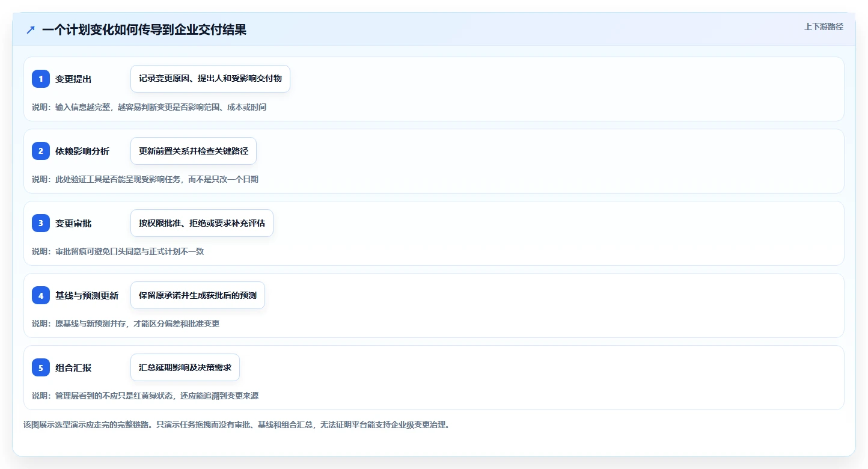
Task: Click the 保留原承诺并生成获批后的预测 chip
Action: [x=198, y=295]
